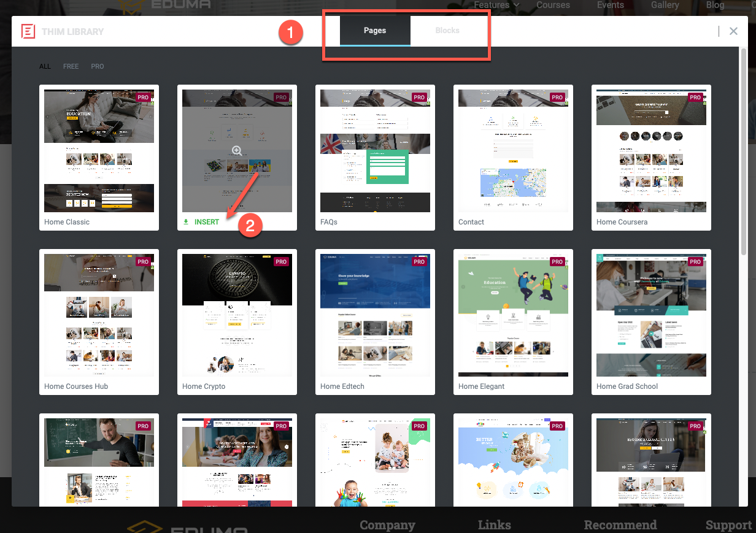Image resolution: width=756 pixels, height=533 pixels.
Task: Filter templates by FREE
Action: pos(71,66)
